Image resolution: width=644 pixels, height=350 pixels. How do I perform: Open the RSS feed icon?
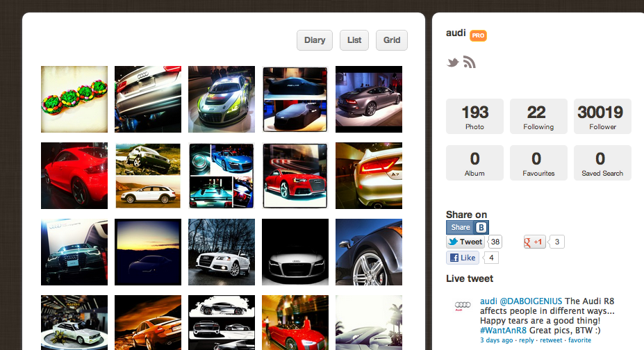(x=470, y=62)
